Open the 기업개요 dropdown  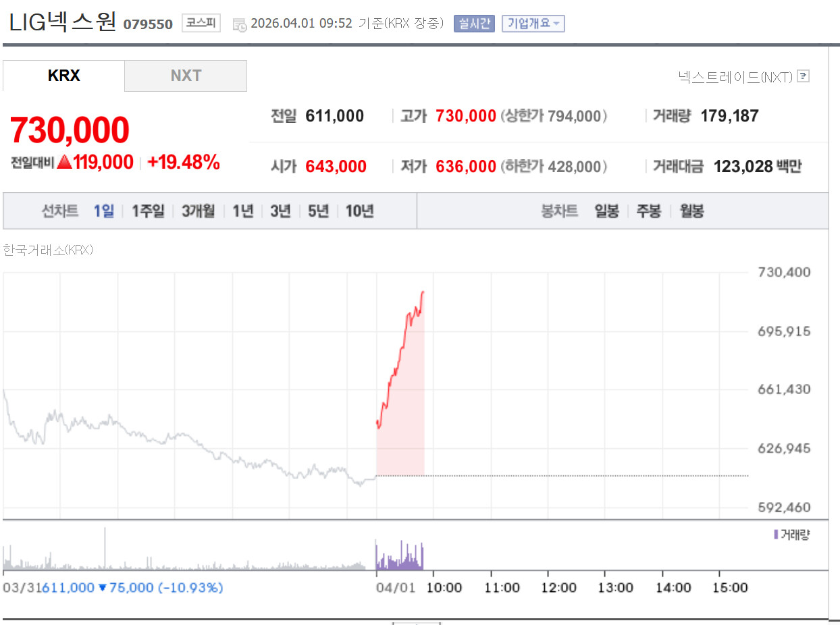click(533, 24)
